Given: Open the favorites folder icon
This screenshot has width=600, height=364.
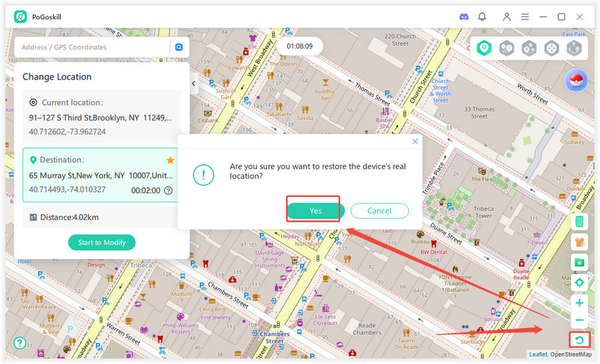Looking at the screenshot, I should point(579,262).
